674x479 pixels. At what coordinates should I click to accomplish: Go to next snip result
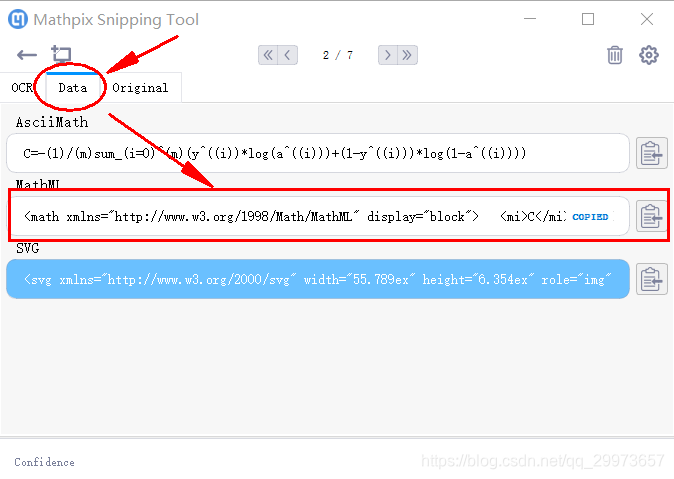[x=388, y=55]
